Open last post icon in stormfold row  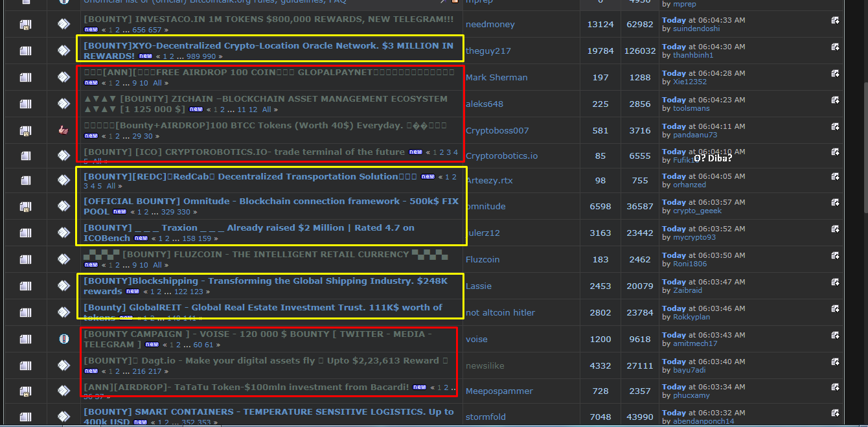pos(836,413)
